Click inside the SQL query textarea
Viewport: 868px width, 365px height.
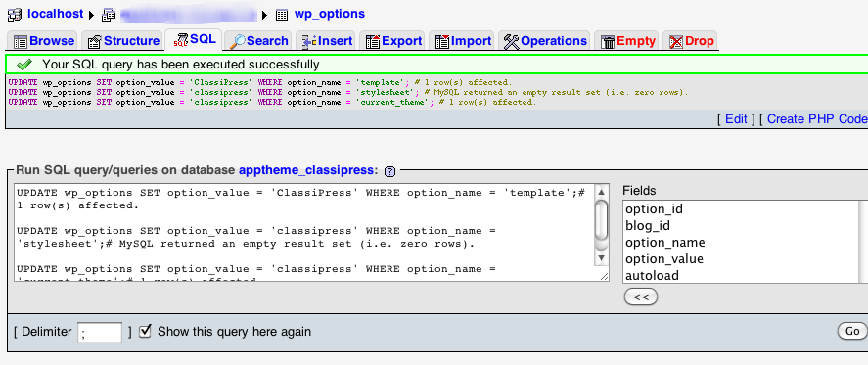[303, 233]
